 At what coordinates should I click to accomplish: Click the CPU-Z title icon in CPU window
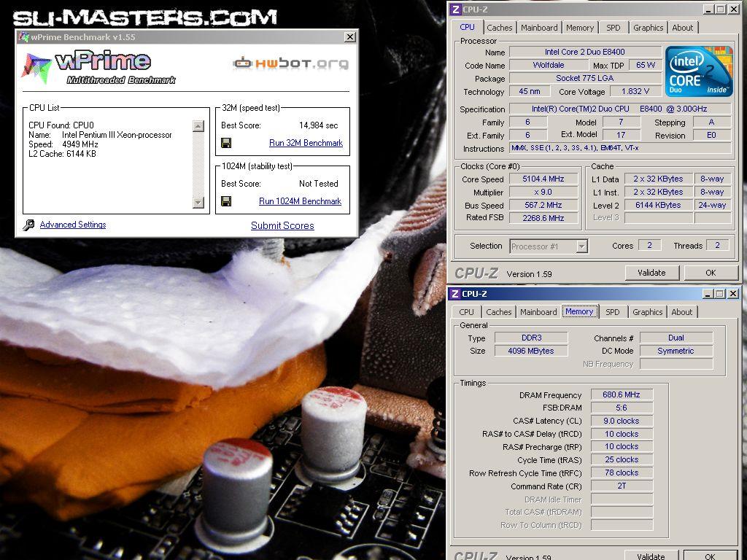(456, 9)
